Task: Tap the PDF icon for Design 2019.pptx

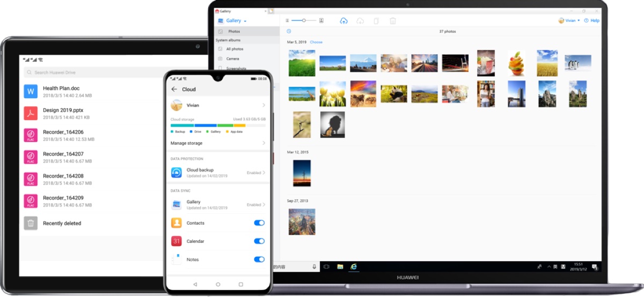Action: click(x=31, y=113)
